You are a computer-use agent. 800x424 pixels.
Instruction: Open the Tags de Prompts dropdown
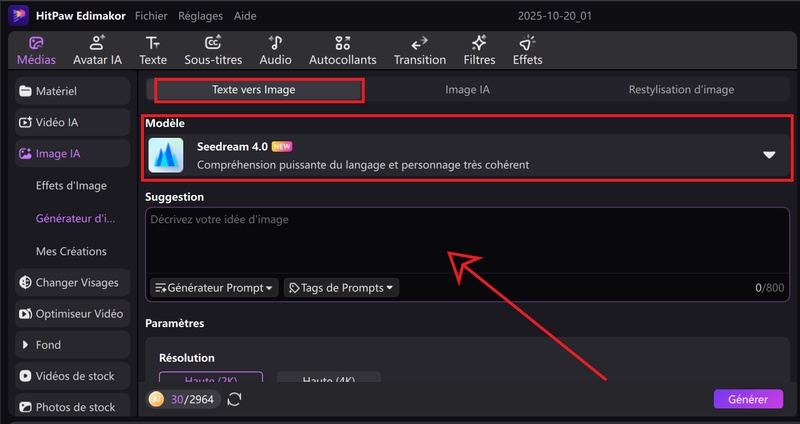(x=341, y=288)
